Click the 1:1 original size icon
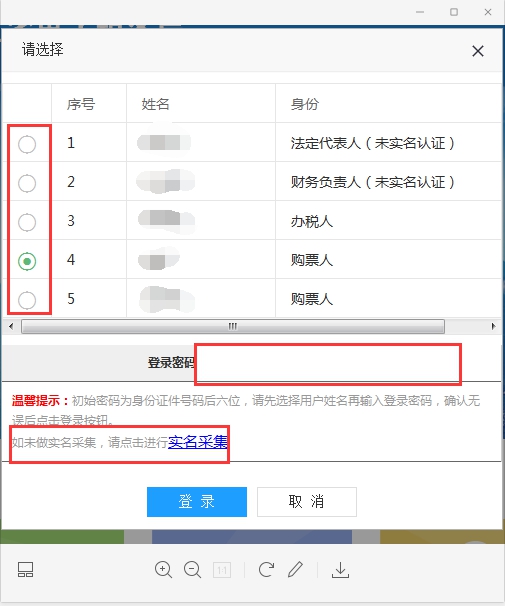Image resolution: width=505 pixels, height=606 pixels. coord(222,570)
